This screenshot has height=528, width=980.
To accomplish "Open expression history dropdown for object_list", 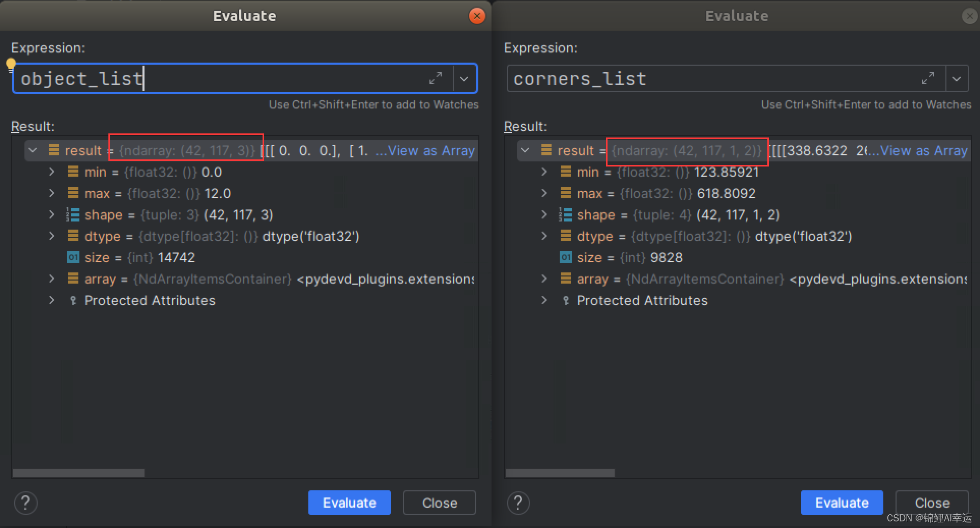I will tap(464, 79).
